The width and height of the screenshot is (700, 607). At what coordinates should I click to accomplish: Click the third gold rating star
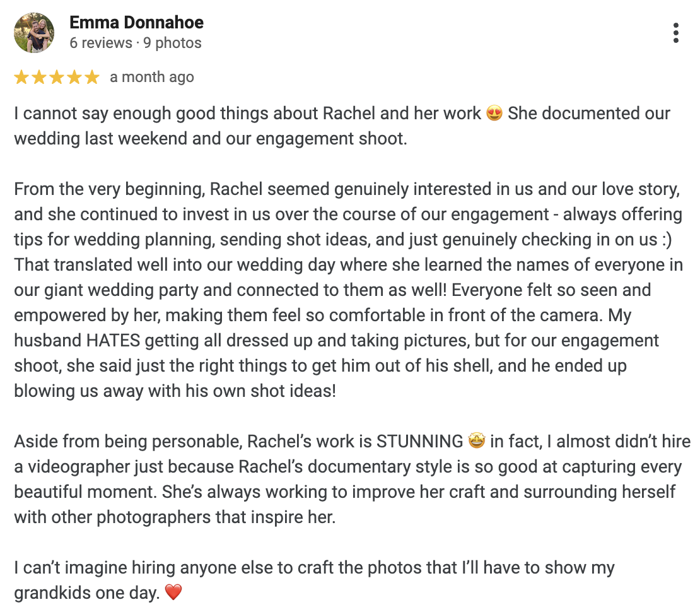57,77
